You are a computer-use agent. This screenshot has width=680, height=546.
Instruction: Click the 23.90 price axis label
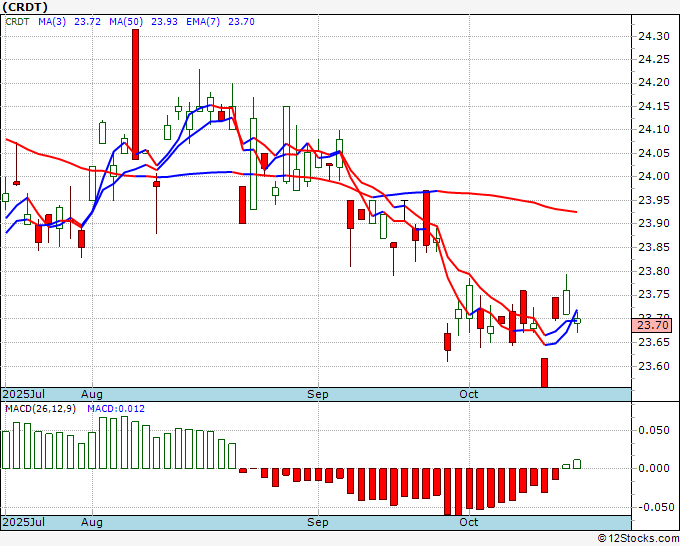pyautogui.click(x=654, y=224)
